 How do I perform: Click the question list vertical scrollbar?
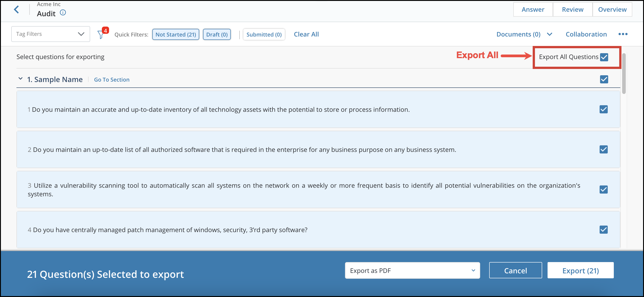point(624,73)
